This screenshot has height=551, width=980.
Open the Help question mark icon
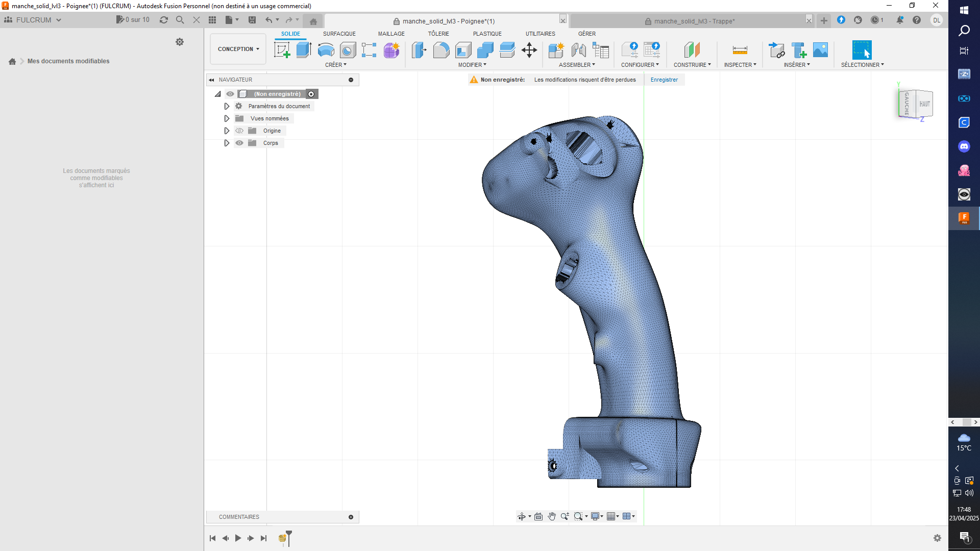pyautogui.click(x=917, y=20)
